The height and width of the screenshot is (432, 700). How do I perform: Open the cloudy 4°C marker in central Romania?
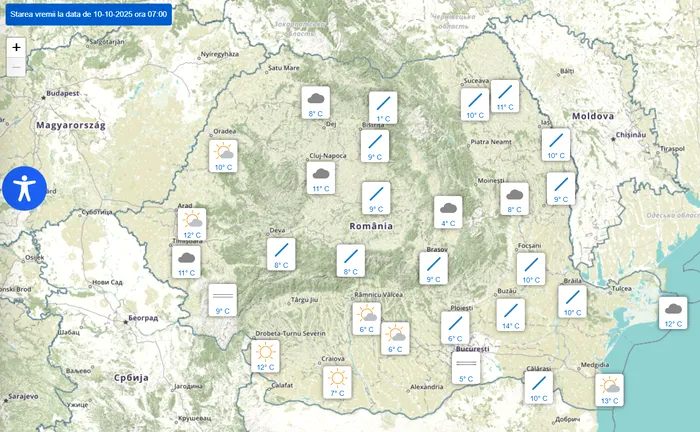[x=449, y=212]
